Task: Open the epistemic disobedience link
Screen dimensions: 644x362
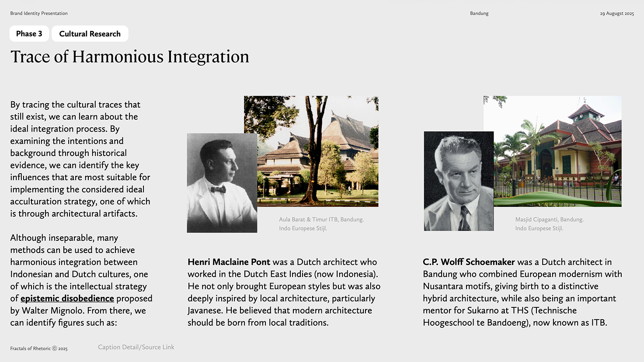Action: click(67, 299)
